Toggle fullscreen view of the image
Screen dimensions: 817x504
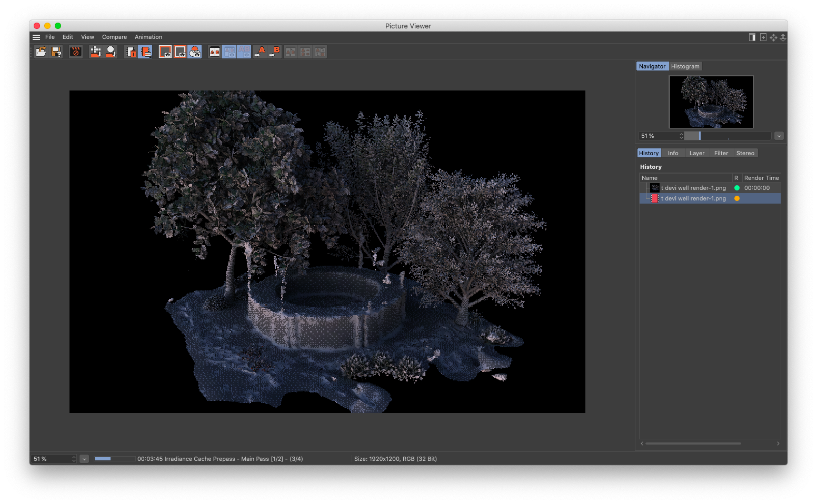(763, 37)
